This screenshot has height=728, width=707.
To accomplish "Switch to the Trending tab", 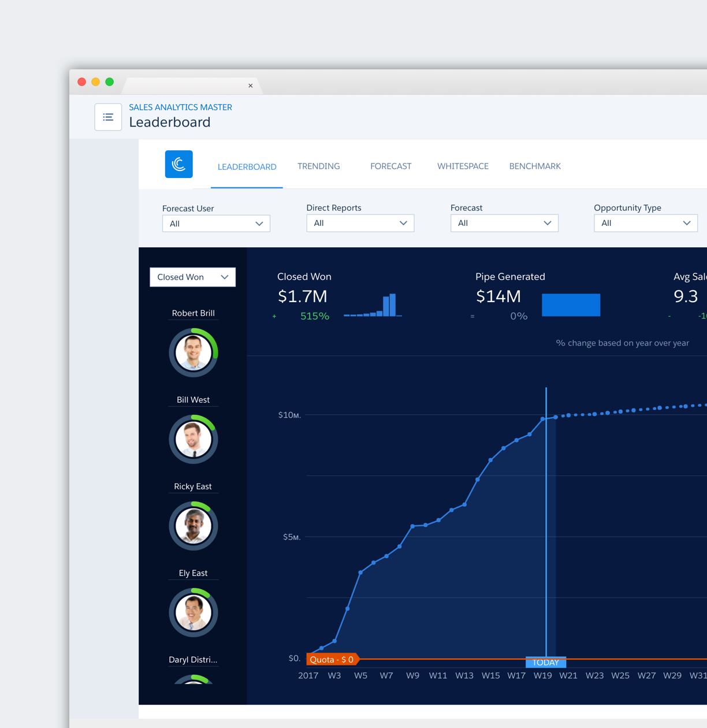I will (x=318, y=166).
